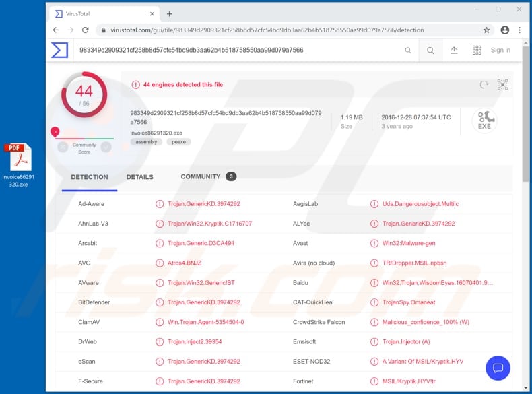This screenshot has width=532, height=394.
Task: Close the VirusTotal tab
Action: tap(152, 14)
